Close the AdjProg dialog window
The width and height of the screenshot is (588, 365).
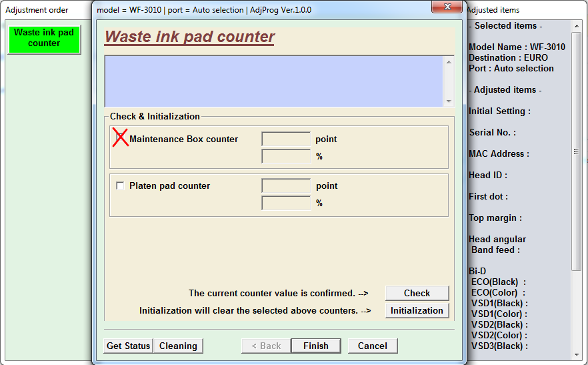(x=445, y=7)
